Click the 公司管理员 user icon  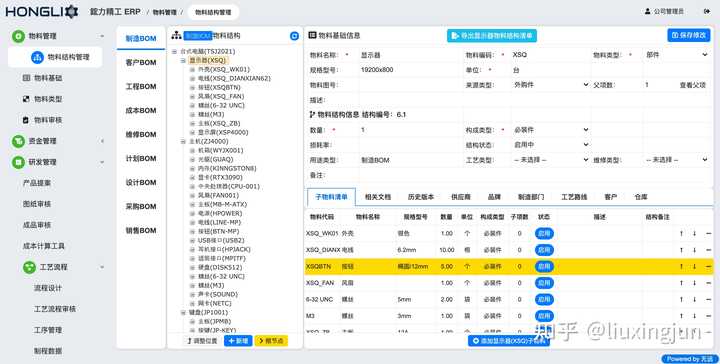[x=647, y=11]
